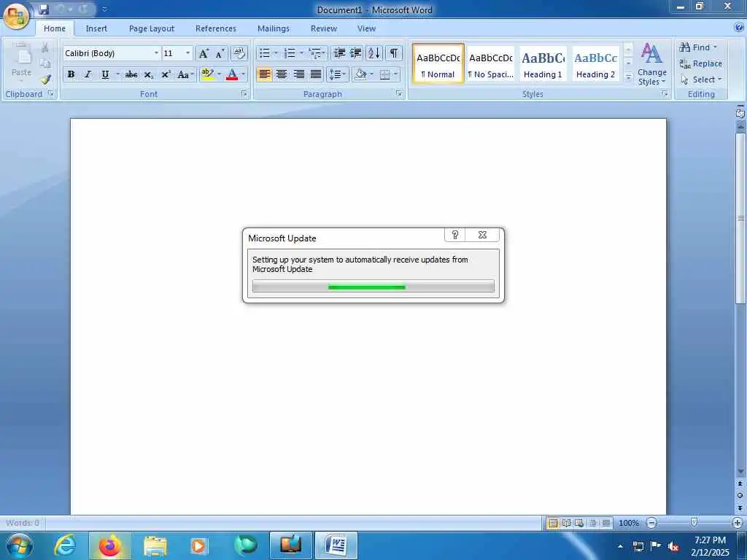Click Sort A-Z icon
Viewport: 747px width, 560px height.
click(374, 52)
